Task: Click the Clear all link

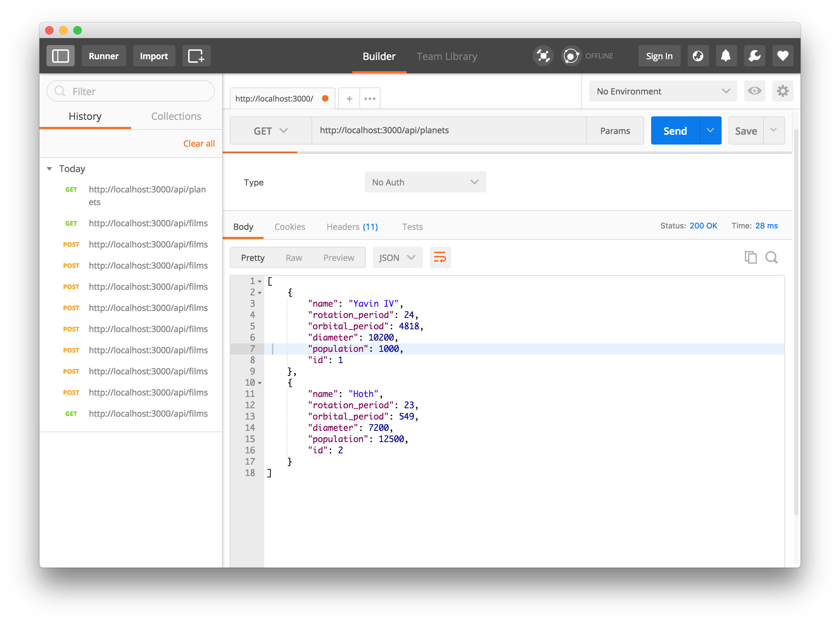Action: (199, 143)
